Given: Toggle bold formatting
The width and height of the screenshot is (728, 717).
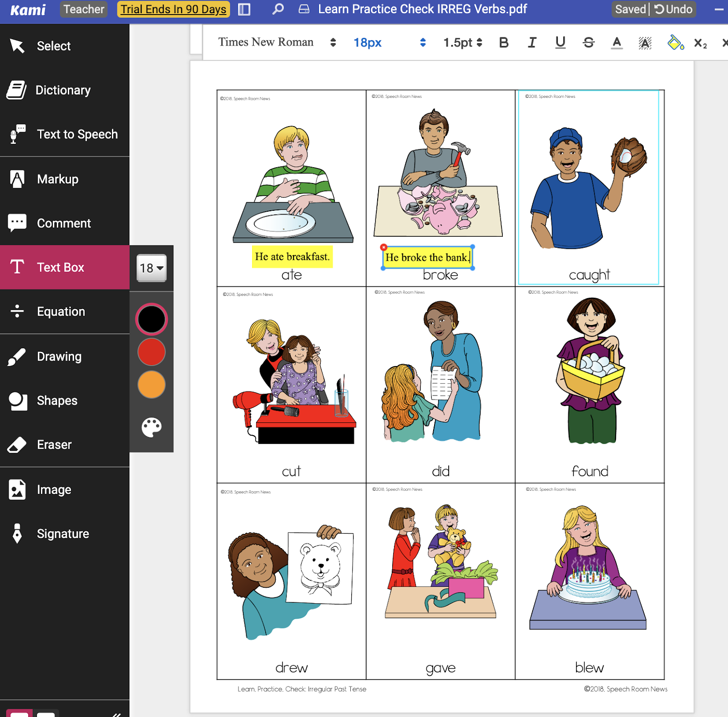Looking at the screenshot, I should pos(504,43).
